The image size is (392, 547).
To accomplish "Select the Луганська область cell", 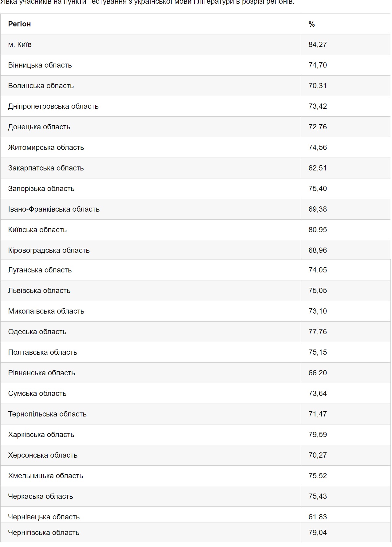I will coord(40,270).
